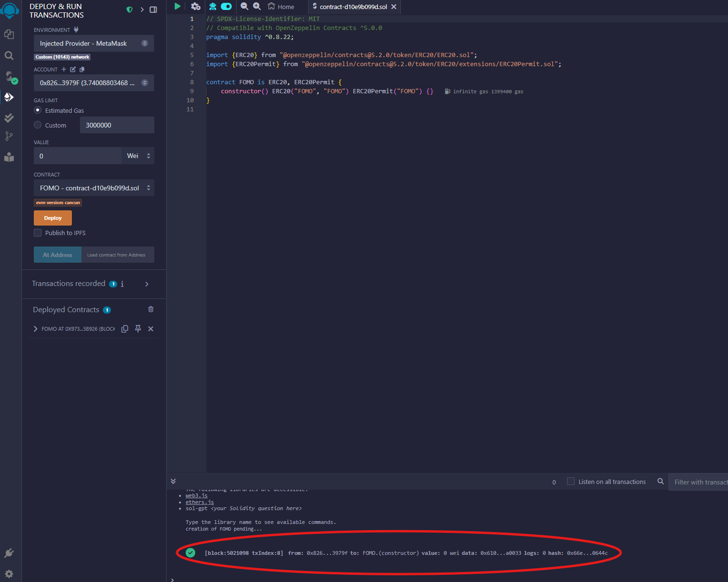Open the Search in files sidebar icon
The width and height of the screenshot is (728, 582).
click(x=9, y=56)
